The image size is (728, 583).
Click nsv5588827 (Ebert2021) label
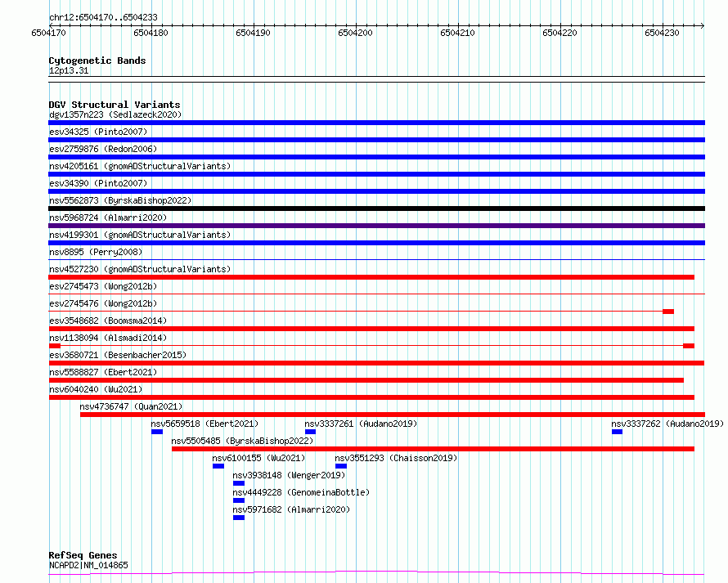[x=103, y=372]
